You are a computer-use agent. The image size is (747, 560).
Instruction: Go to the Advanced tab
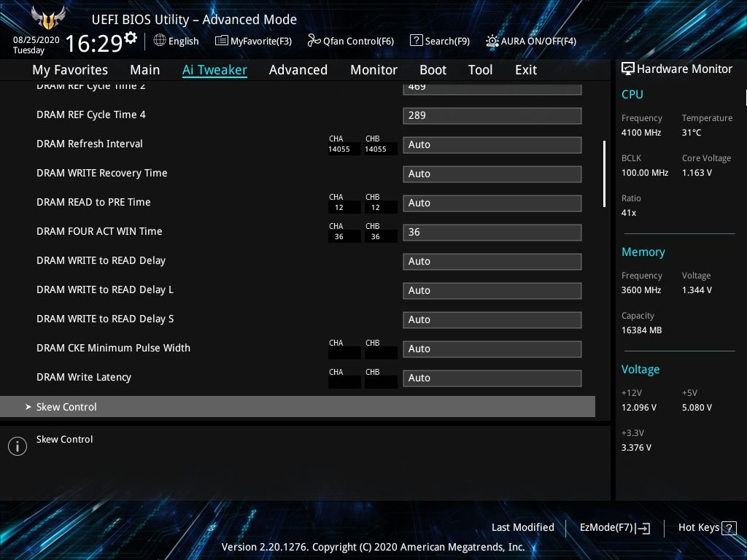pyautogui.click(x=298, y=70)
